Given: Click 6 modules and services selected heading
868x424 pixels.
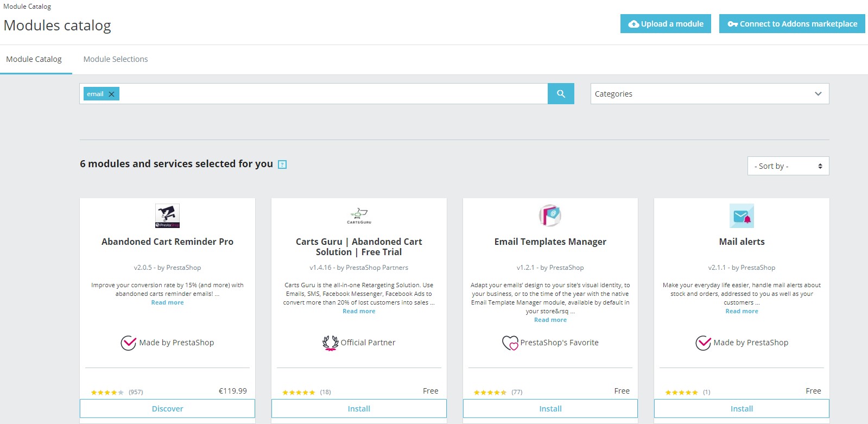Looking at the screenshot, I should [176, 164].
